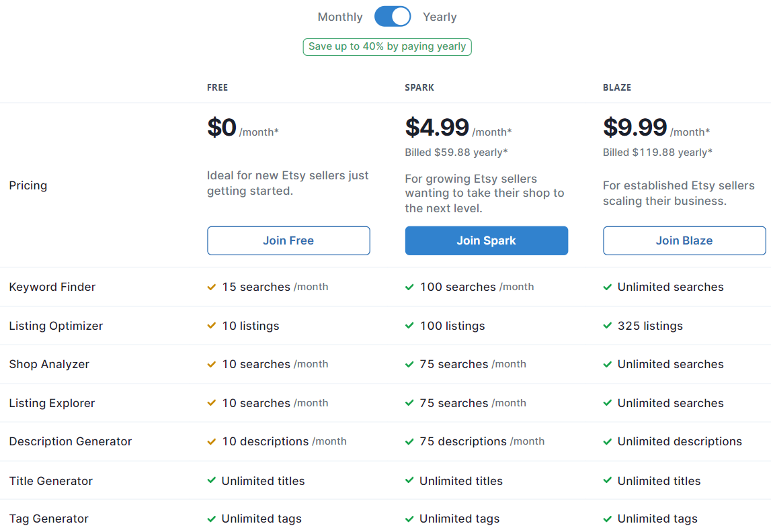Click the checkmark beside Unlimited descriptions
This screenshot has height=532, width=771.
(x=608, y=441)
